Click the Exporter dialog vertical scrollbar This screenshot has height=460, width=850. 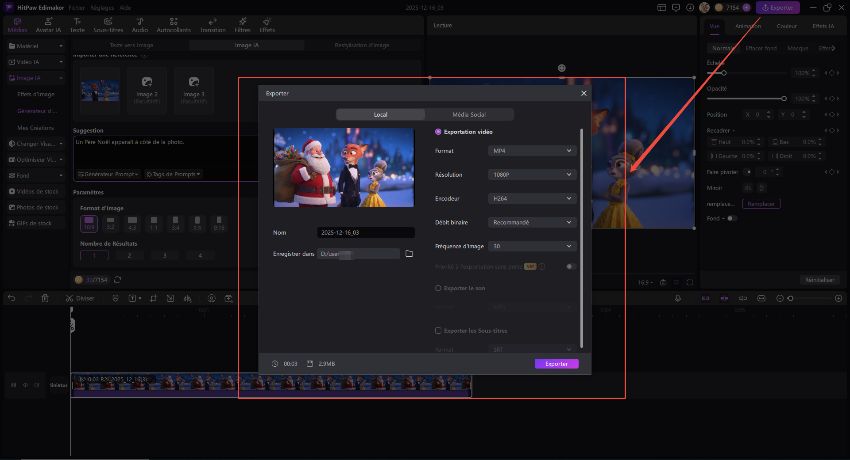pos(582,238)
